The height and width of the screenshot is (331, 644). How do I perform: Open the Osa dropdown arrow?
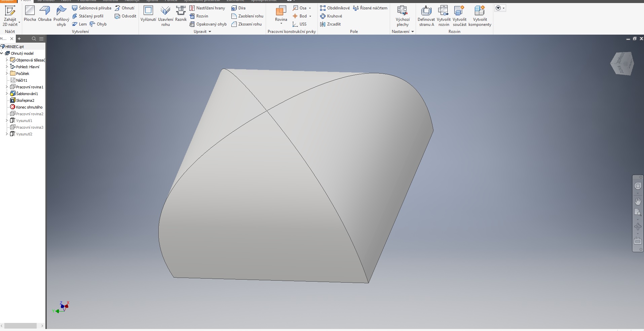click(x=310, y=8)
